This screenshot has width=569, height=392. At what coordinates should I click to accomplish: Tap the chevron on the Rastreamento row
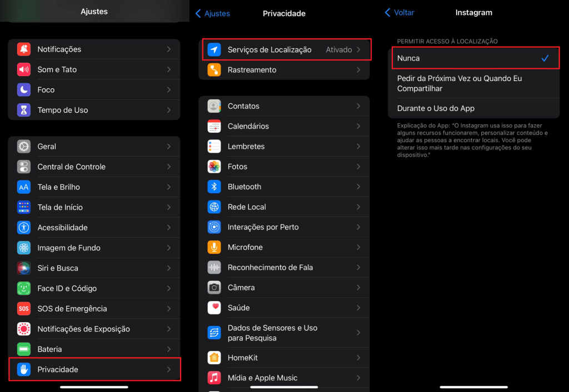[x=358, y=70]
